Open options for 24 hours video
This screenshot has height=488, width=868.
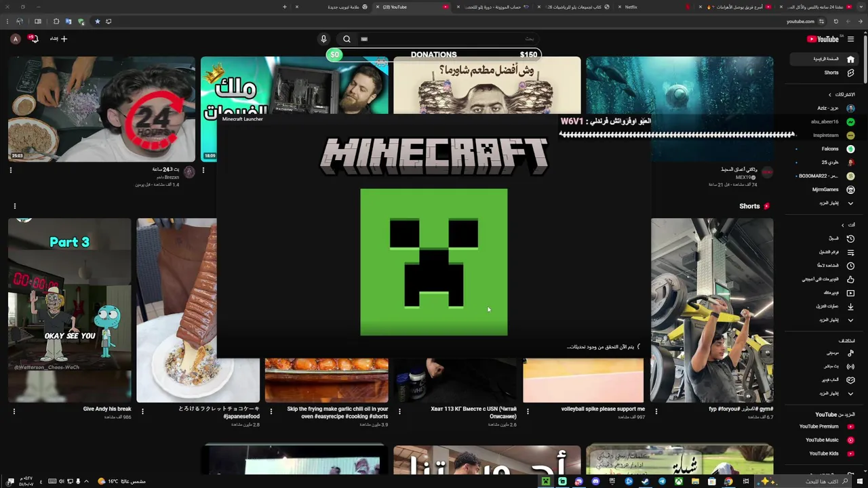[x=11, y=170]
